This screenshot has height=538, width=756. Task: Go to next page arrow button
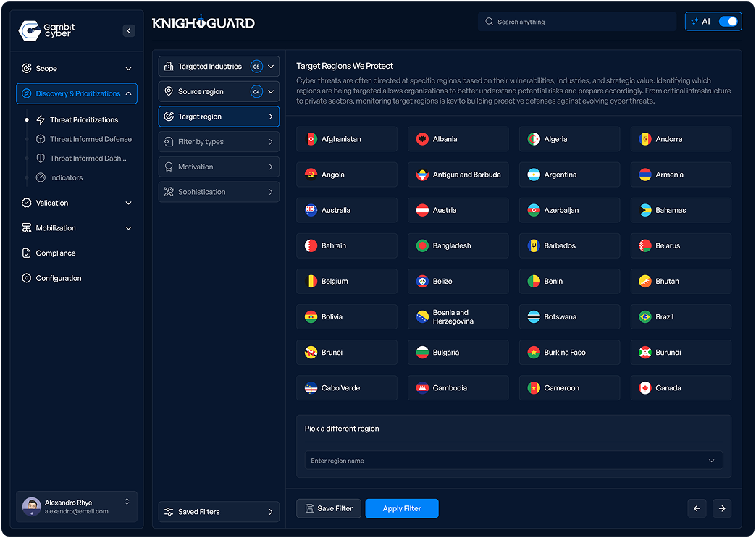(722, 508)
